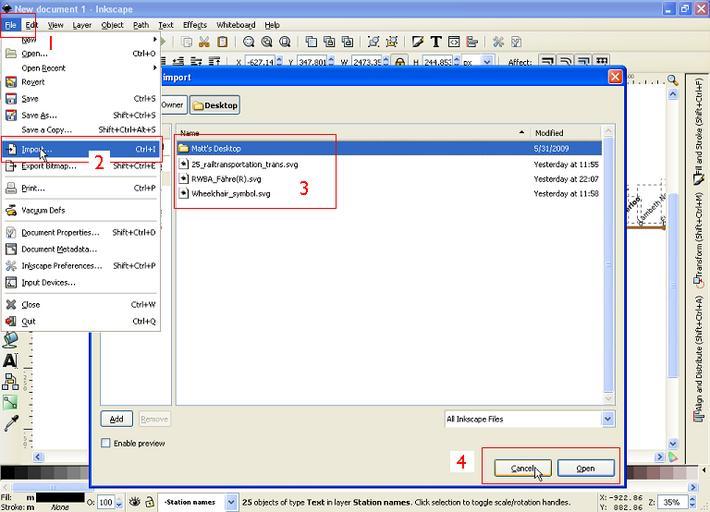
Task: Click the Desktop path button
Action: click(215, 105)
